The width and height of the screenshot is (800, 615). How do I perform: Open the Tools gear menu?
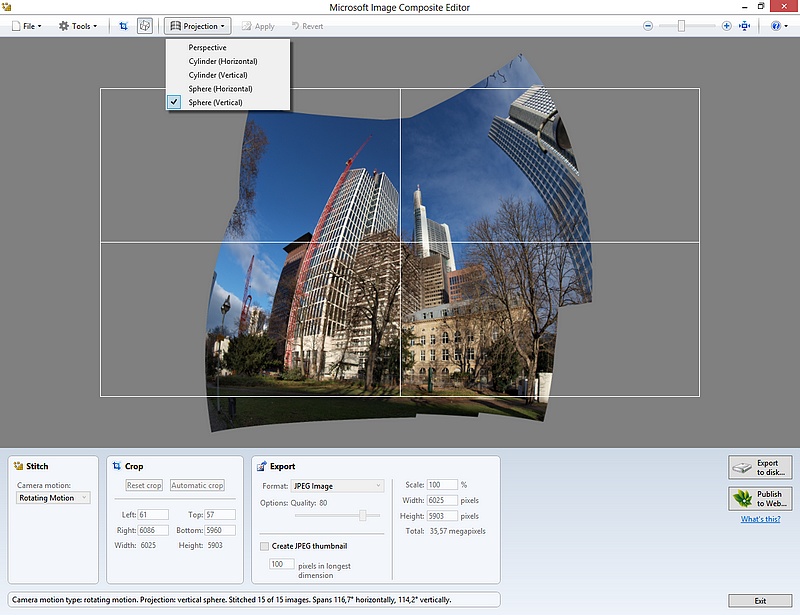(78, 26)
